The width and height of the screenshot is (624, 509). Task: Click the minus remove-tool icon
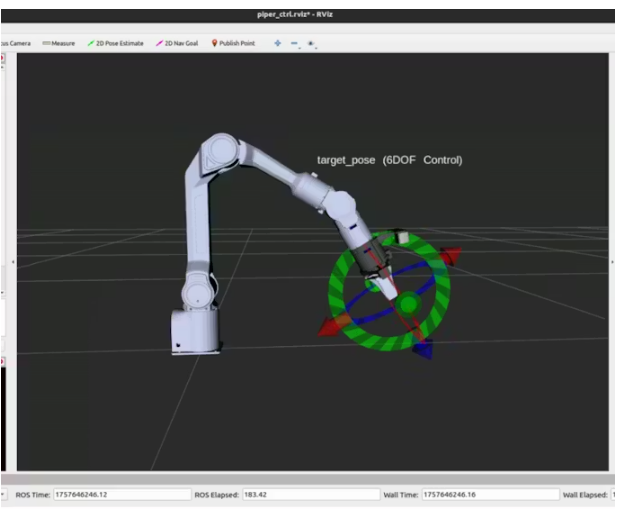click(295, 44)
